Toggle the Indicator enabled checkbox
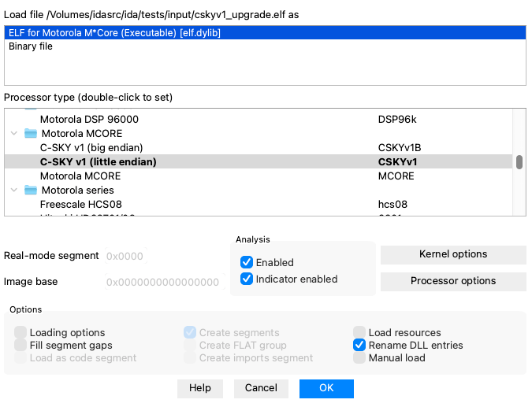The height and width of the screenshot is (407, 532). click(247, 279)
